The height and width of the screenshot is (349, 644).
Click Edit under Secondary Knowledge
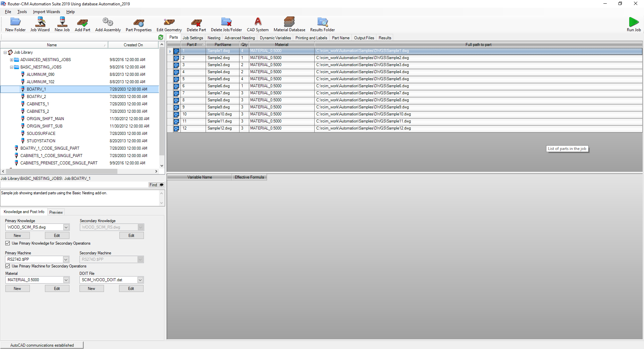[x=131, y=236]
